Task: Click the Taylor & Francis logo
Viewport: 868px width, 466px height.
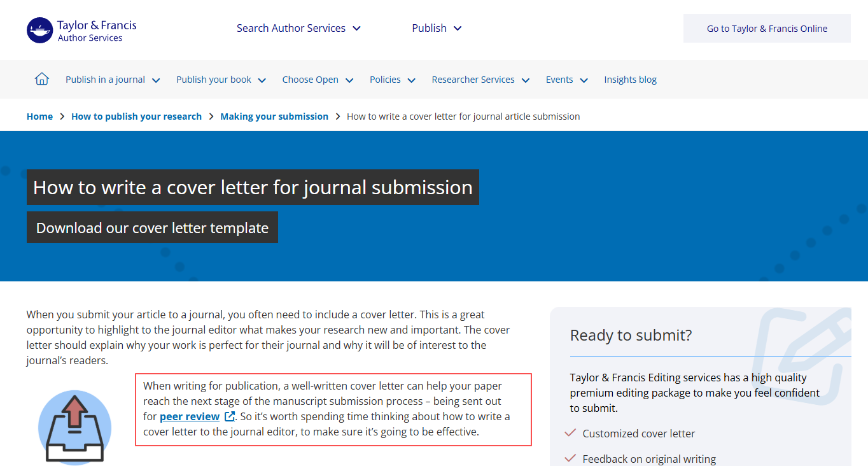Action: (81, 30)
